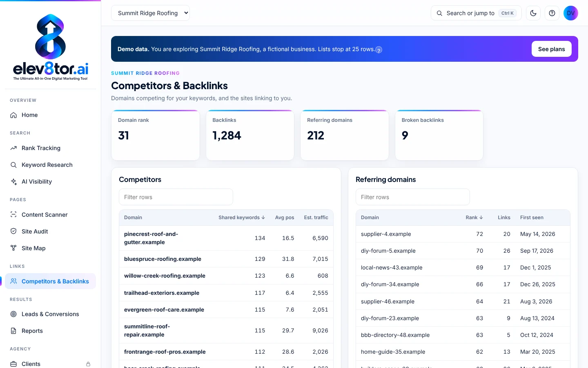Open Rank Tracking page
This screenshot has width=588, height=368.
tap(51, 148)
